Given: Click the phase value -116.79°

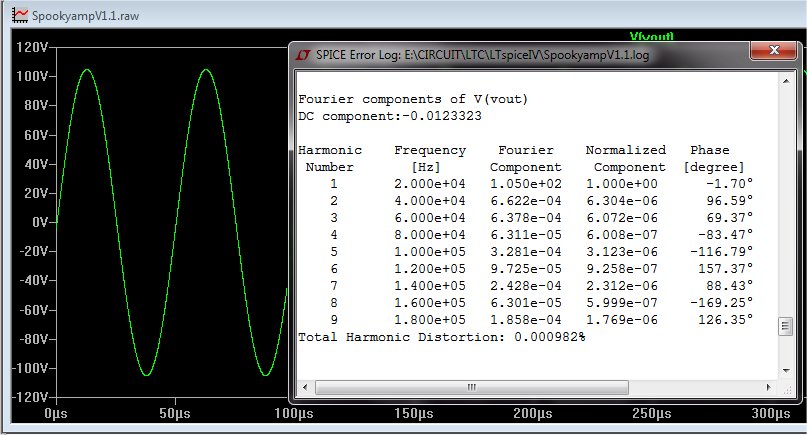Looking at the screenshot, I should 721,252.
